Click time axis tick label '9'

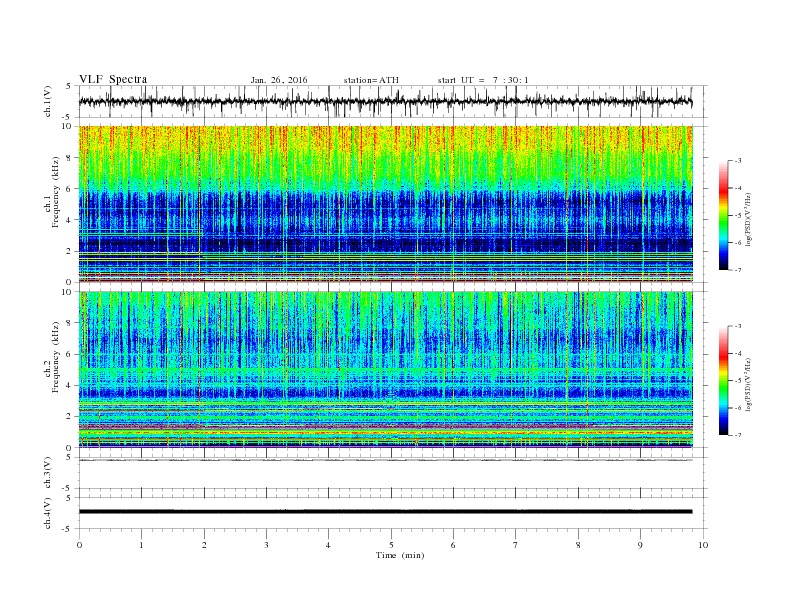pos(640,545)
